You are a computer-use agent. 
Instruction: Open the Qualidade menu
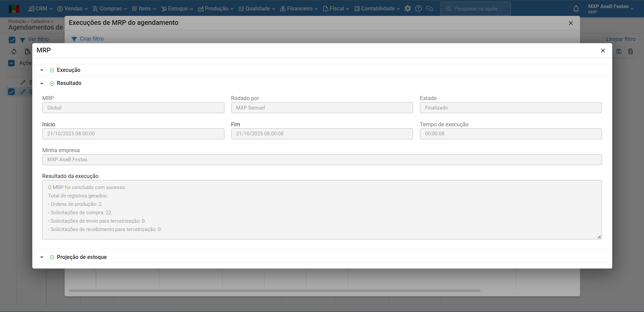tap(257, 9)
